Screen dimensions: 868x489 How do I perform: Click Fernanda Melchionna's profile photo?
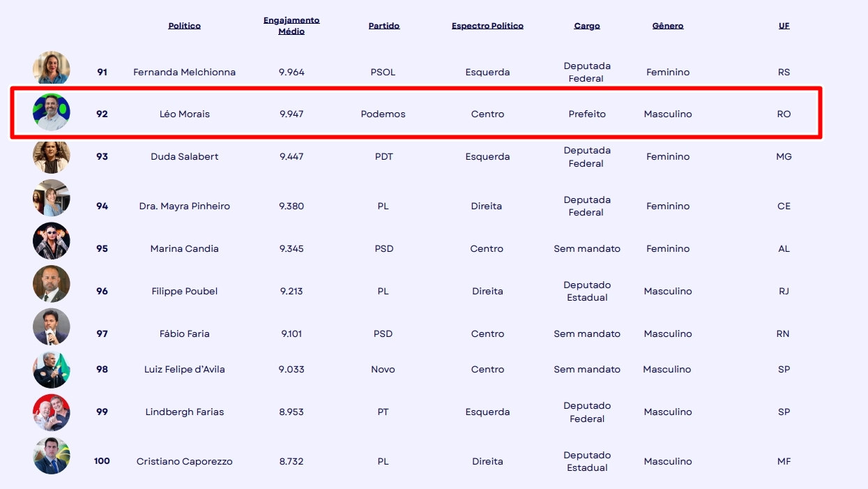pyautogui.click(x=52, y=68)
